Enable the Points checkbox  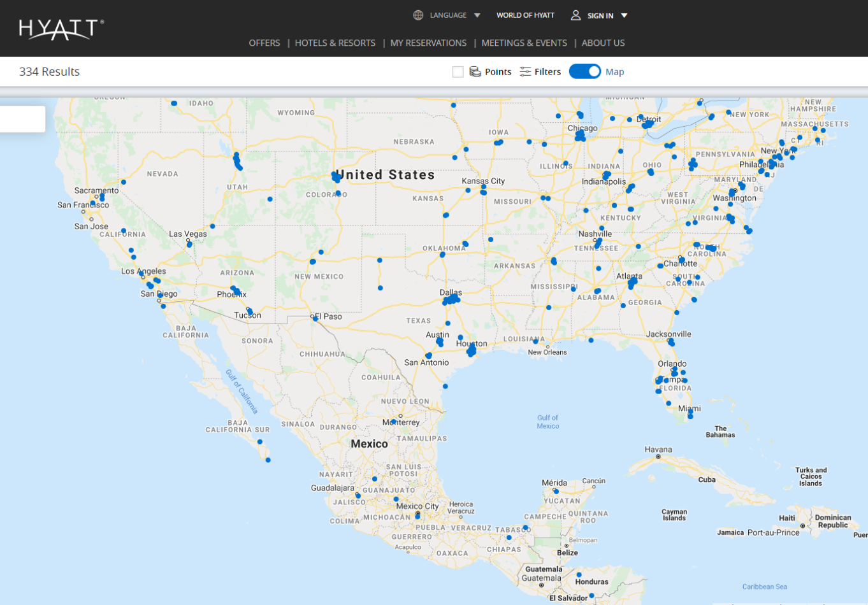pyautogui.click(x=458, y=72)
